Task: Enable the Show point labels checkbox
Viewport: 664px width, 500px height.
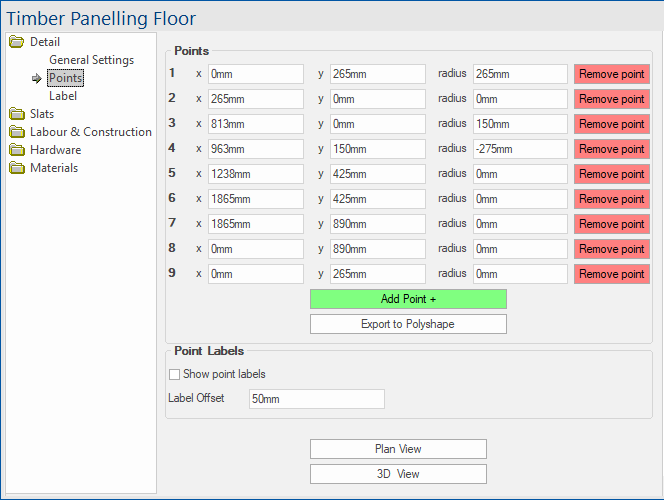Action: coord(174,374)
